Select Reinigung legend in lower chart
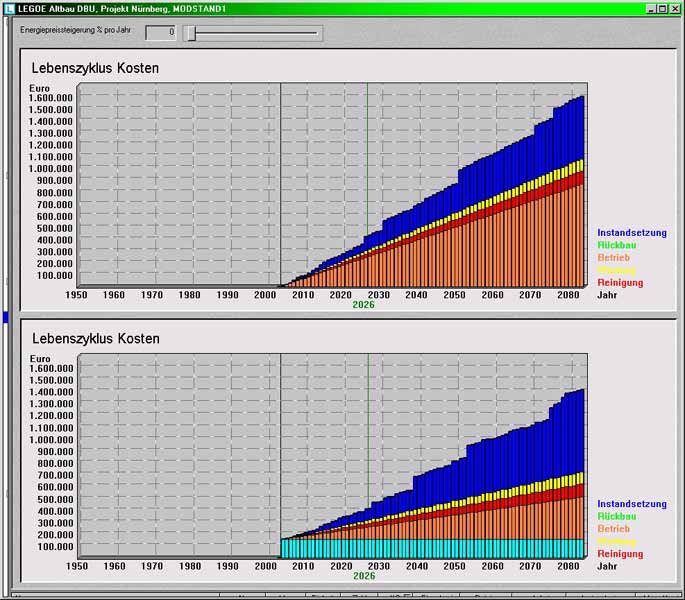 coord(620,554)
